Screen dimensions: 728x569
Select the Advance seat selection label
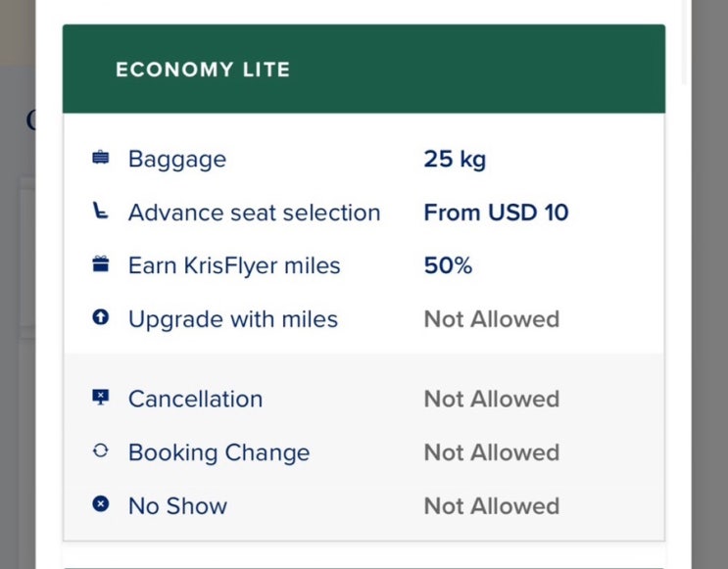(254, 213)
